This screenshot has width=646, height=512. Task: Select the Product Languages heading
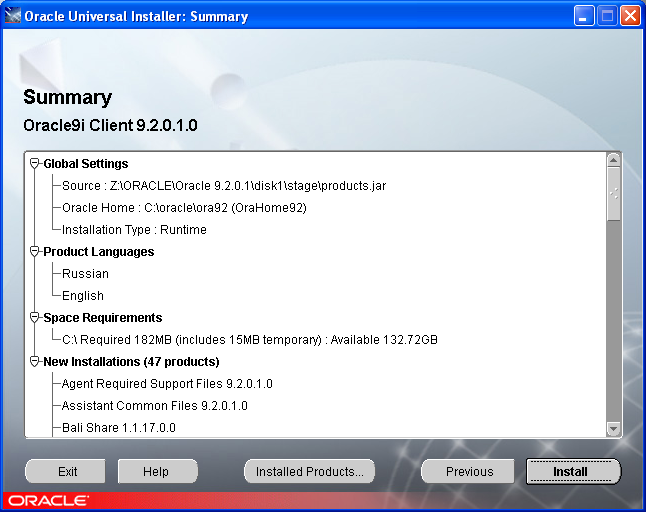(x=98, y=251)
